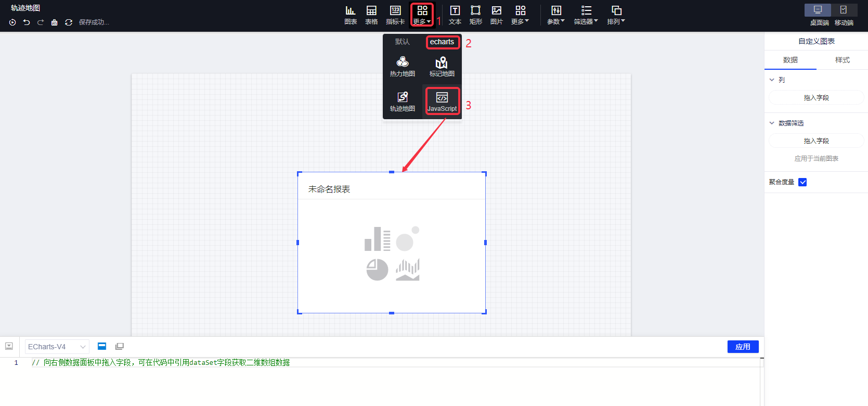Image resolution: width=868 pixels, height=406 pixels.
Task: Click the preview play icon
Action: coord(12,22)
